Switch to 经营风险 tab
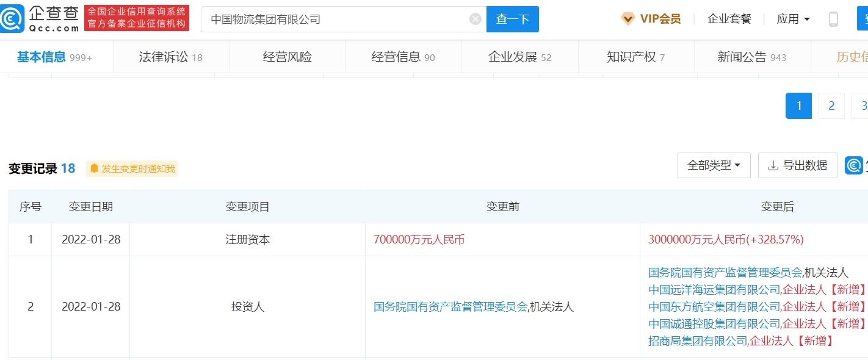The height and width of the screenshot is (360, 868). (288, 57)
